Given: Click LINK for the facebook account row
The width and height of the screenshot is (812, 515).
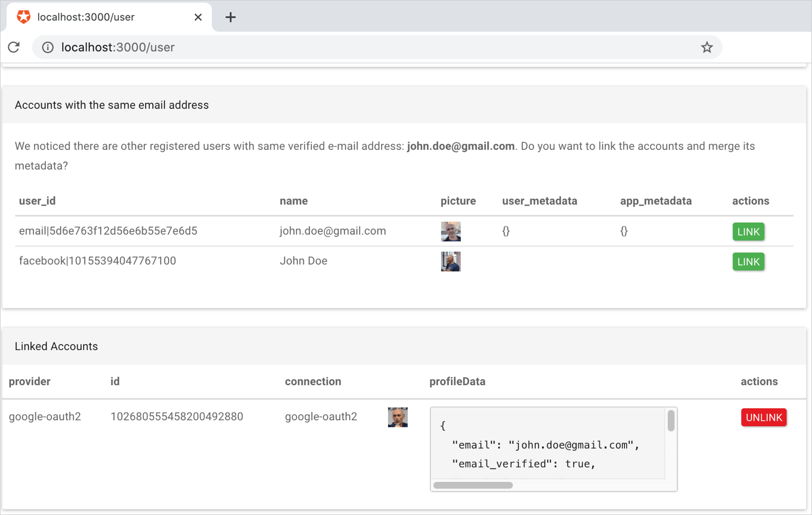Looking at the screenshot, I should point(748,261).
